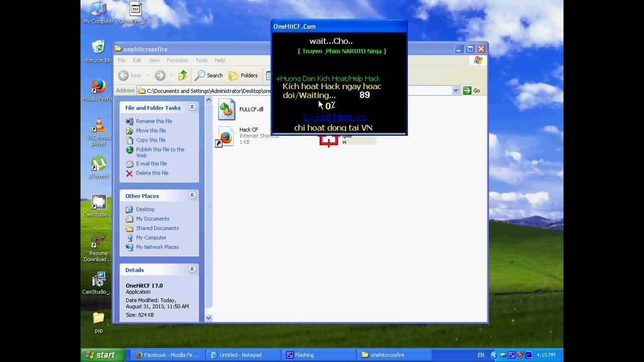644x362 pixels.
Task: Click red security shield tray icon
Action: point(520,355)
